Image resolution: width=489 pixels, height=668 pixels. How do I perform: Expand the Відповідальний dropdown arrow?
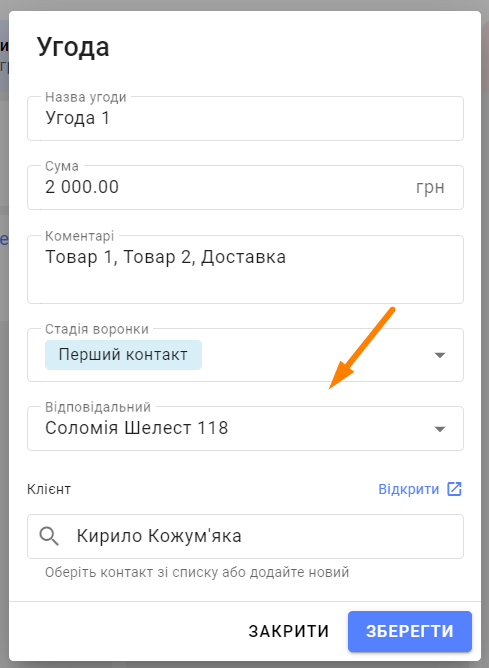[x=440, y=429]
